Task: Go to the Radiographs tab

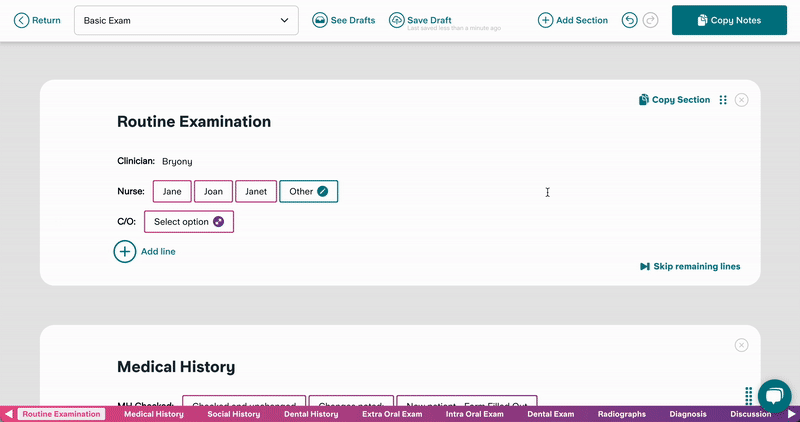Action: pos(621,414)
